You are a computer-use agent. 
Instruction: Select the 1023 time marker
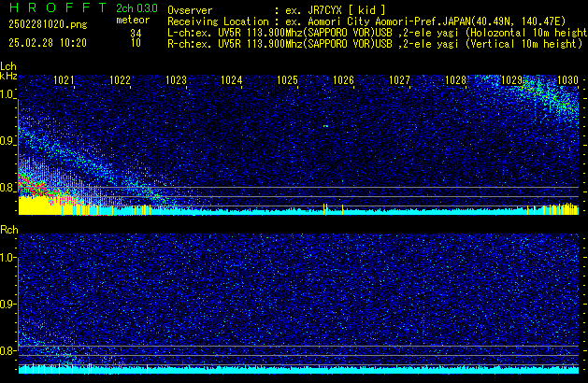click(176, 80)
